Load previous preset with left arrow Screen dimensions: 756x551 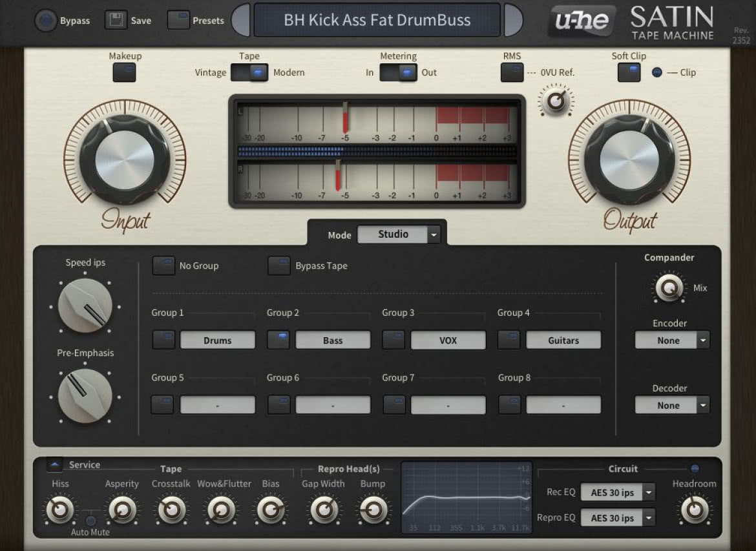coord(241,20)
